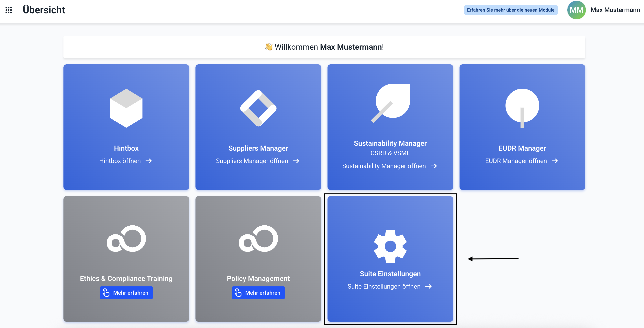644x328 pixels.
Task: Click the Willkommen Max Mustermann banner
Action: coord(324,47)
